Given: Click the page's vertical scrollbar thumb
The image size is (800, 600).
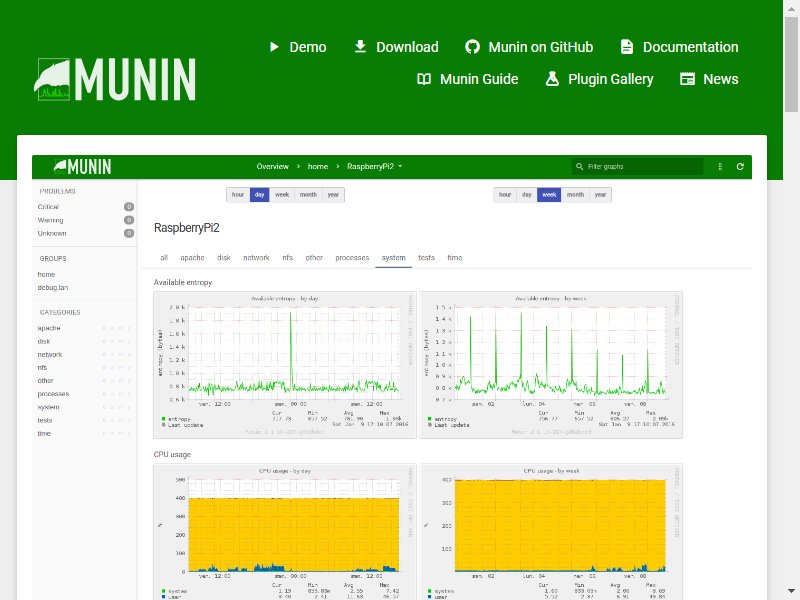Looking at the screenshot, I should coord(791,64).
